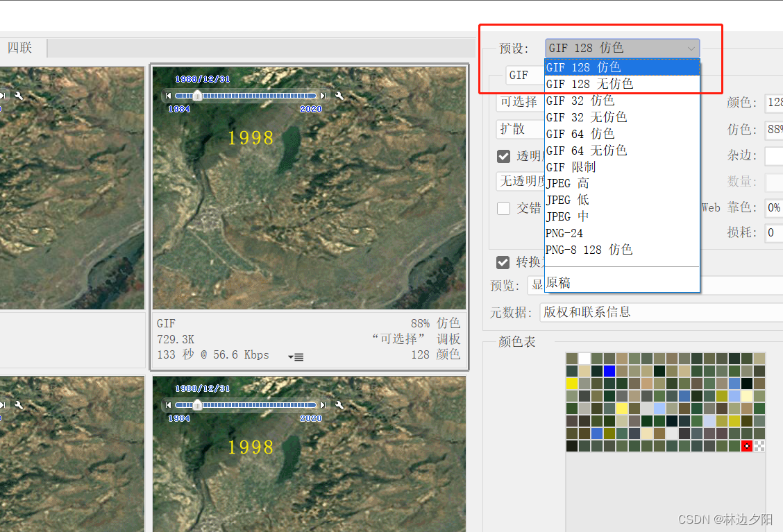Click the 仿色 percentage field
Viewport: 783px width, 532px height.
[774, 129]
